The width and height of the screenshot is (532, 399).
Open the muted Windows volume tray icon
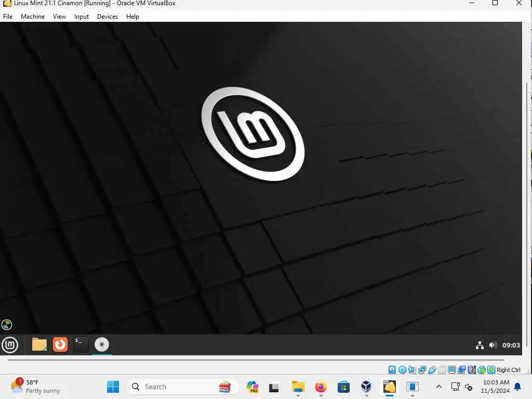click(x=469, y=387)
